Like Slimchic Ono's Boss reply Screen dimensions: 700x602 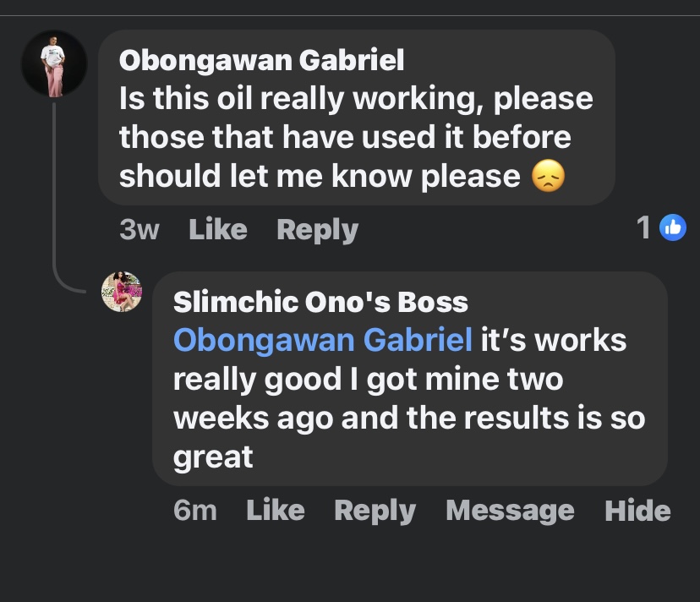pos(275,510)
